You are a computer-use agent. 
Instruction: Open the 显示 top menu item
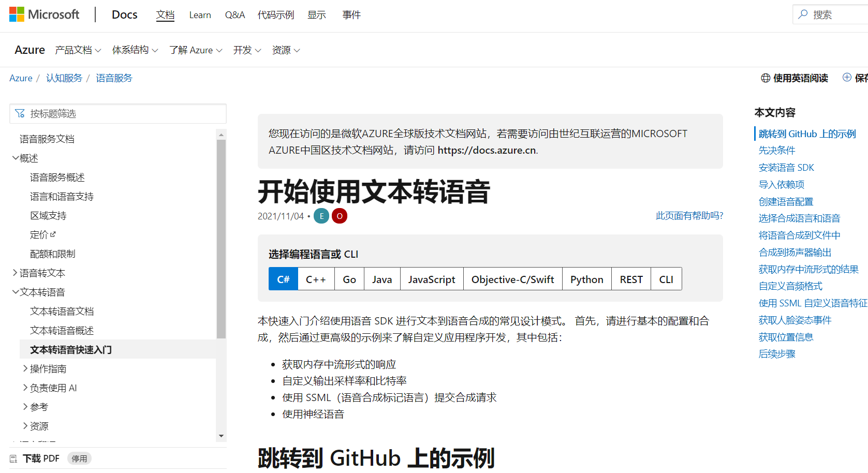coord(317,15)
